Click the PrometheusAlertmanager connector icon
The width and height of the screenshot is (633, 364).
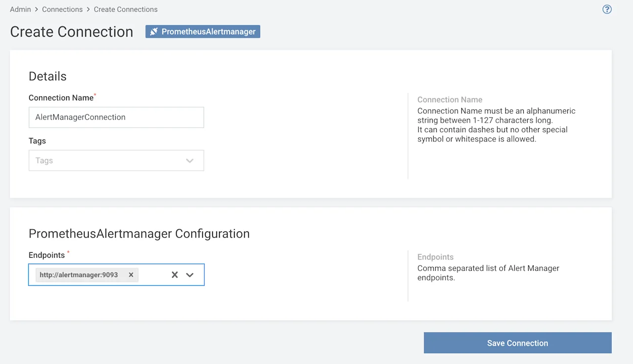pyautogui.click(x=153, y=31)
